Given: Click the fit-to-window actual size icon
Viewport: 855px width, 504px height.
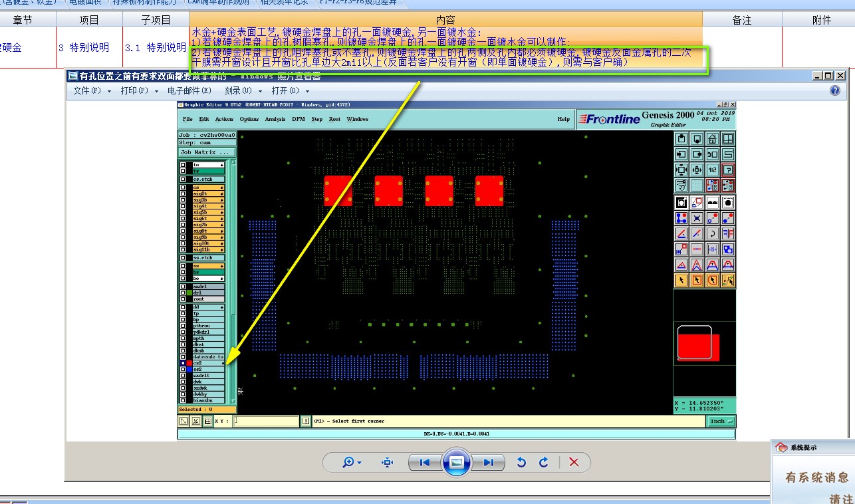Looking at the screenshot, I should click(388, 462).
